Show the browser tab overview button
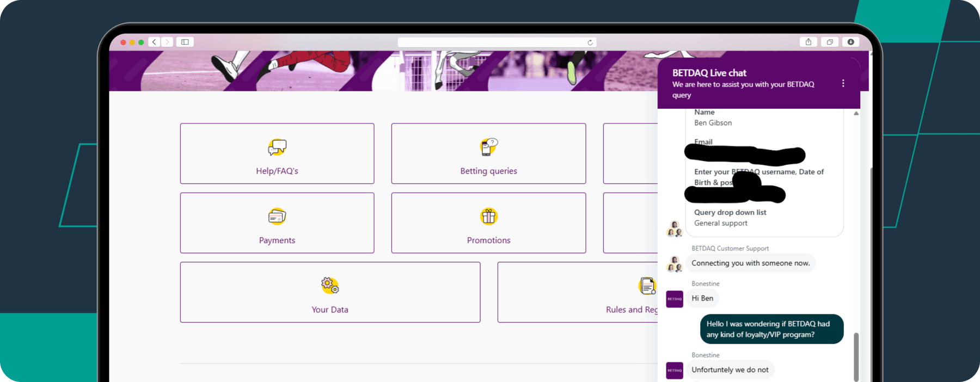Image resolution: width=980 pixels, height=382 pixels. click(830, 42)
